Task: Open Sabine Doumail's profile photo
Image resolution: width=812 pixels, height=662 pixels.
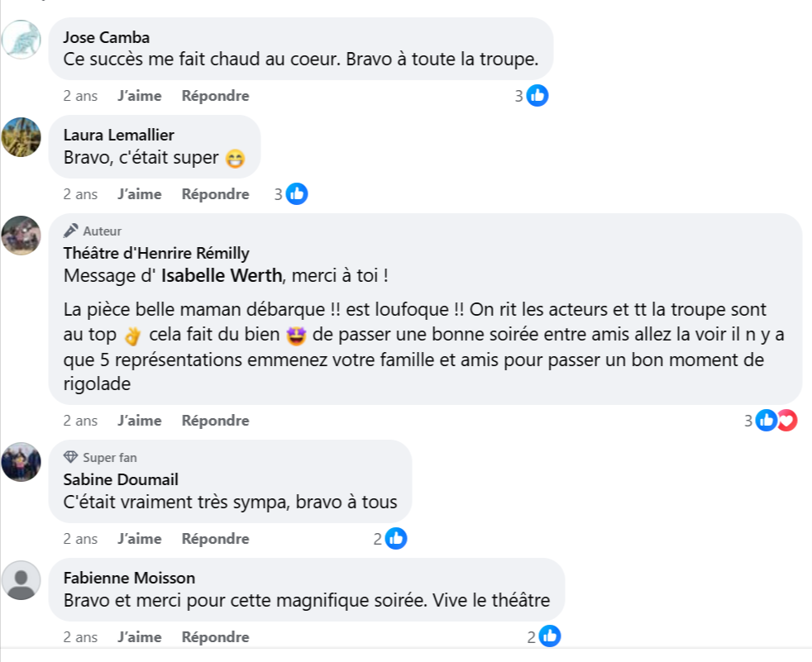Action: (21, 462)
